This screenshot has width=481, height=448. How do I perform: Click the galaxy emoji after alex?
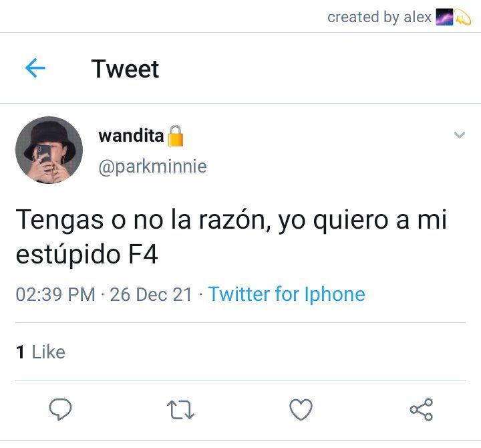tap(444, 17)
